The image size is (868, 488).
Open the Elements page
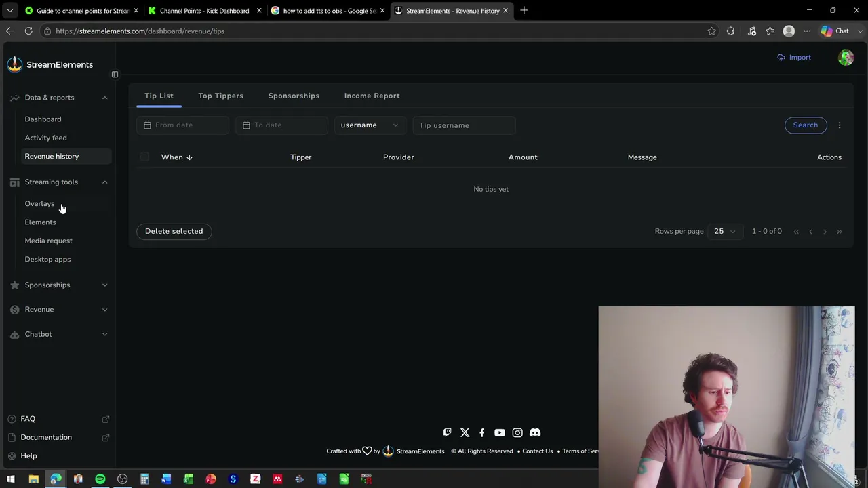coord(40,222)
